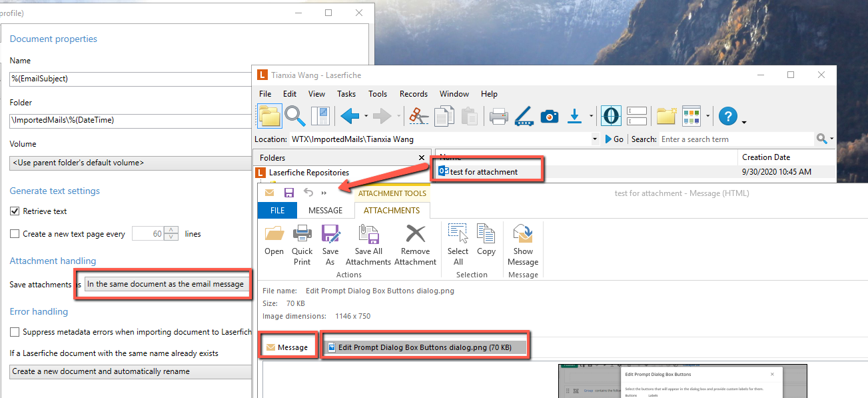Enable Create a new text page every checkbox
This screenshot has height=398, width=868.
[15, 234]
